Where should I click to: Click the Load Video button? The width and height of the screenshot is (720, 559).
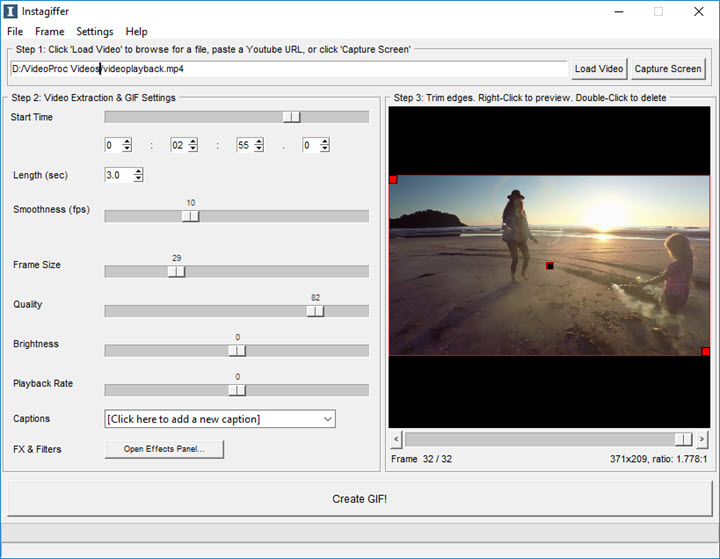click(599, 69)
